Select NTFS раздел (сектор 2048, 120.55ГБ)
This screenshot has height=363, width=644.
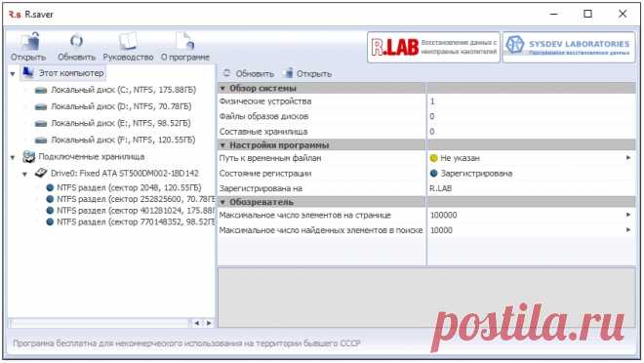[x=129, y=187]
